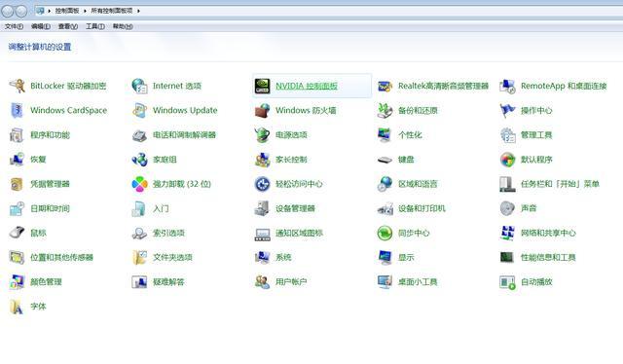Open the 强力卸载 (32 位) icon
623x364 pixels.
139,184
